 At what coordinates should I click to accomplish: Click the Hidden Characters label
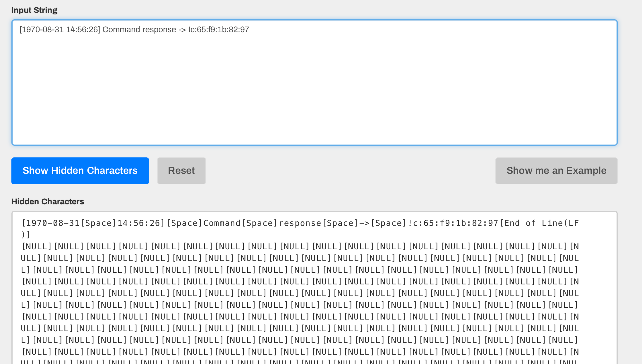[x=48, y=201]
